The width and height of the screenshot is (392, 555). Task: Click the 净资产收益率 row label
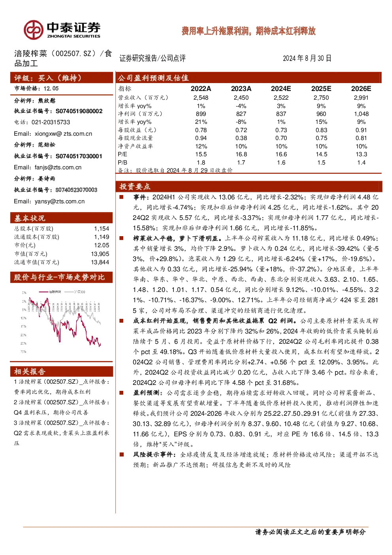[135, 146]
